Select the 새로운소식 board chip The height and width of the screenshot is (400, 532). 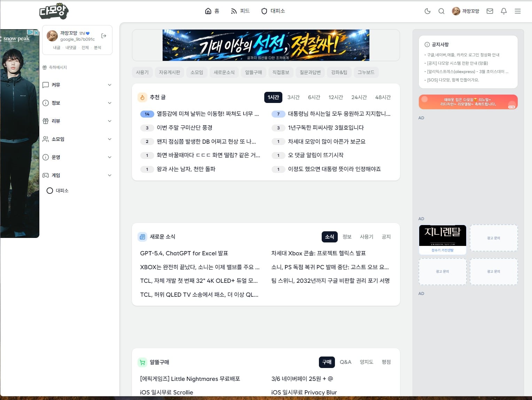[224, 72]
